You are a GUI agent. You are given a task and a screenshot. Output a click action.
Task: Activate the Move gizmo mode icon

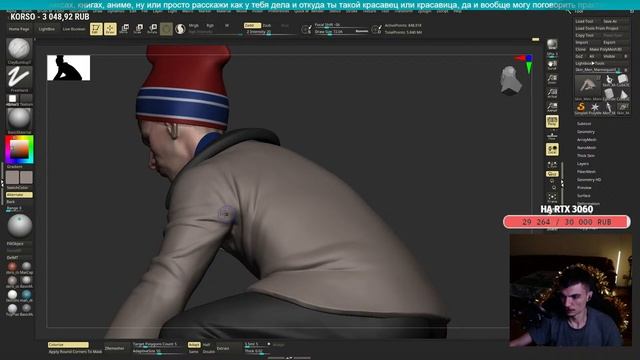click(x=124, y=29)
